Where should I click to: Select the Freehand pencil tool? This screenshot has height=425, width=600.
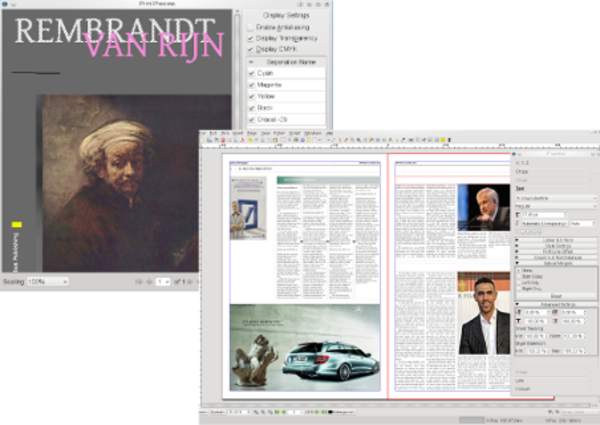coord(346,140)
